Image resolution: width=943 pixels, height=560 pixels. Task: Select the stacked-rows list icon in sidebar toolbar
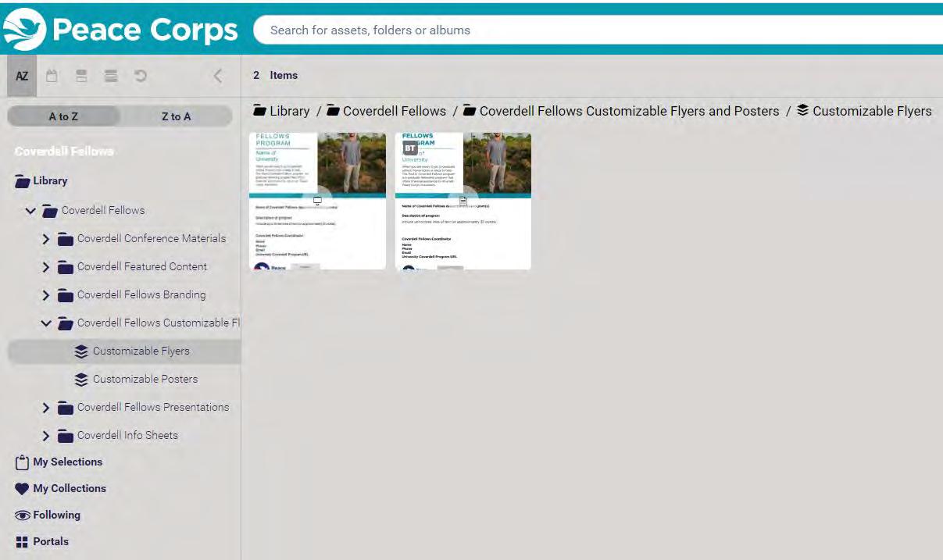tap(111, 76)
